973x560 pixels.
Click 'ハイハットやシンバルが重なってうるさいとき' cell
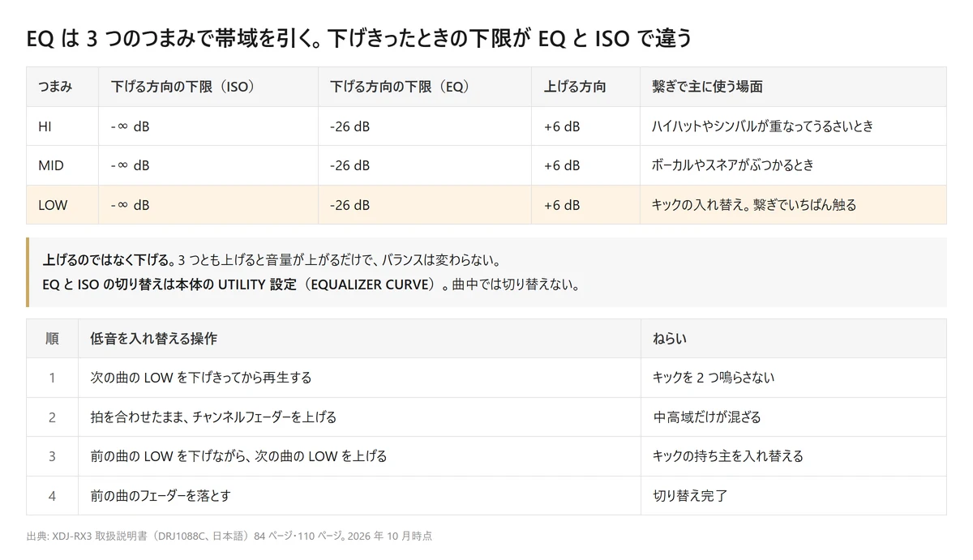coord(793,126)
